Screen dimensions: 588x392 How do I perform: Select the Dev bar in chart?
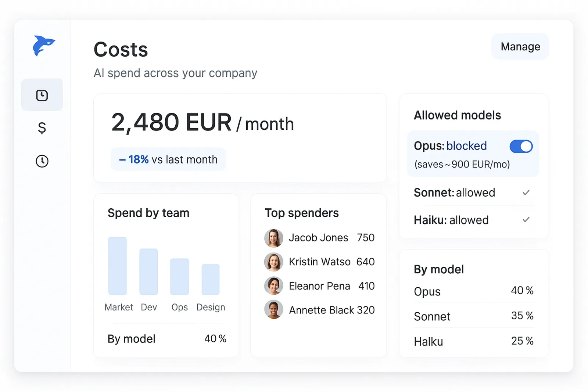coord(148,271)
